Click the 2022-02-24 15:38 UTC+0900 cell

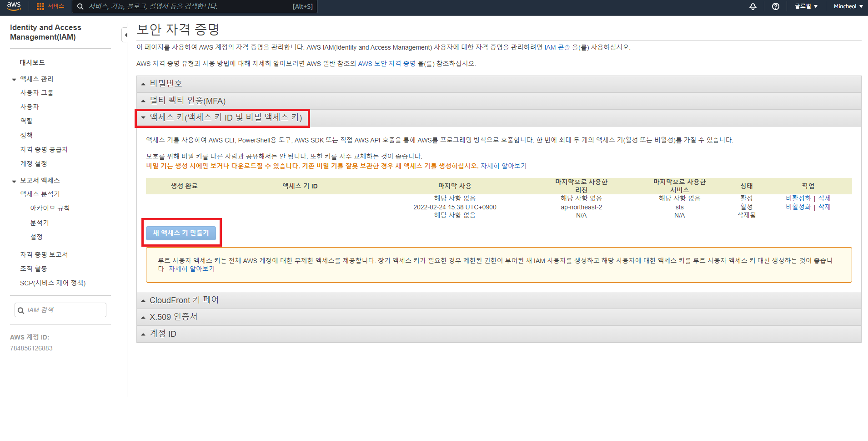coord(455,207)
